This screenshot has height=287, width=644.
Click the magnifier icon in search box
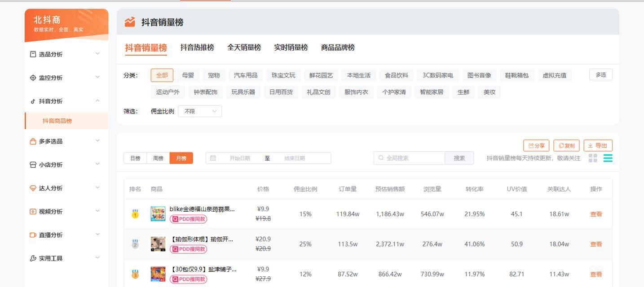381,158
